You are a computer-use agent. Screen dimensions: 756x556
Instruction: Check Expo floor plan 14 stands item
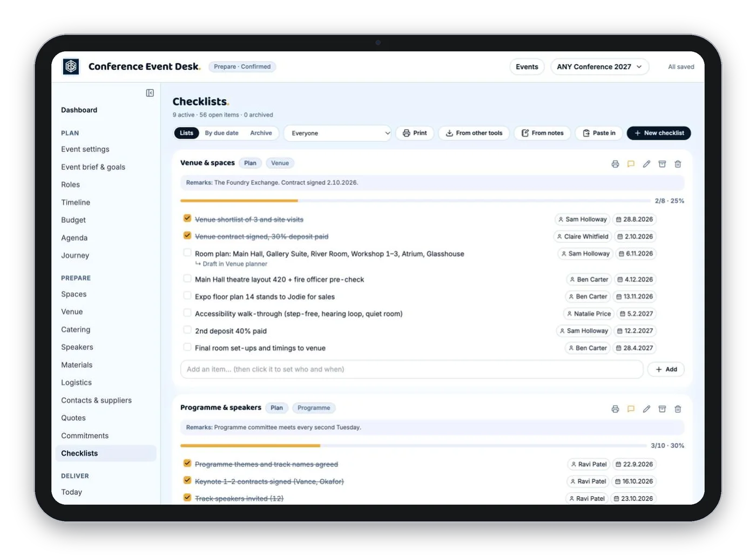coord(187,296)
